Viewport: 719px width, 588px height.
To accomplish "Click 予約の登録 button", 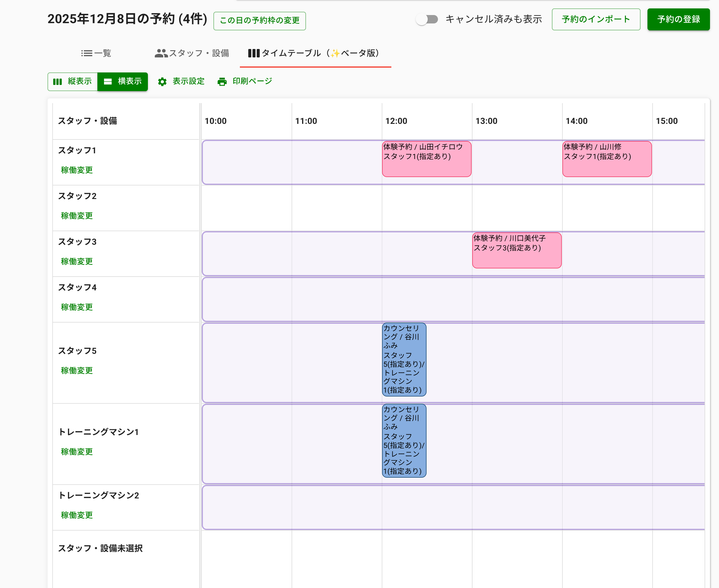I will [x=678, y=19].
